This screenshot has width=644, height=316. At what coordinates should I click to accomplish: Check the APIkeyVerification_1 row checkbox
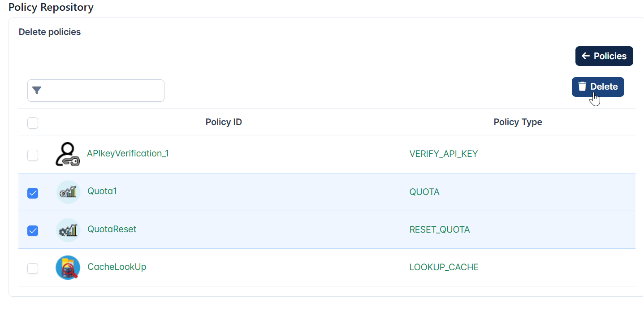33,155
